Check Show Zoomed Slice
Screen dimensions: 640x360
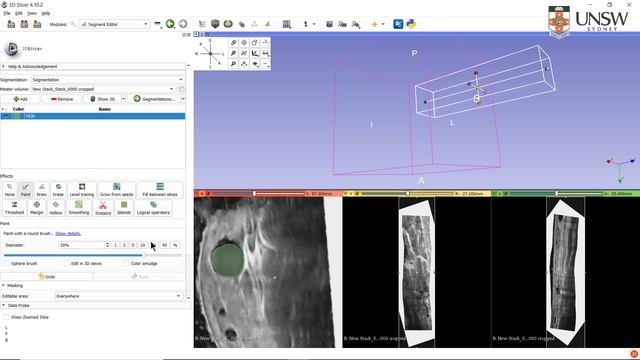(x=6, y=317)
